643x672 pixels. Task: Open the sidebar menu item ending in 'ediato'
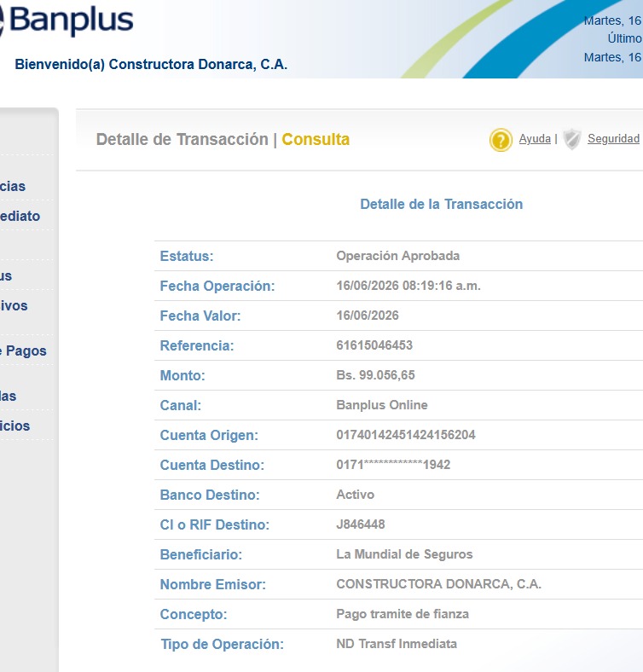[x=20, y=216]
